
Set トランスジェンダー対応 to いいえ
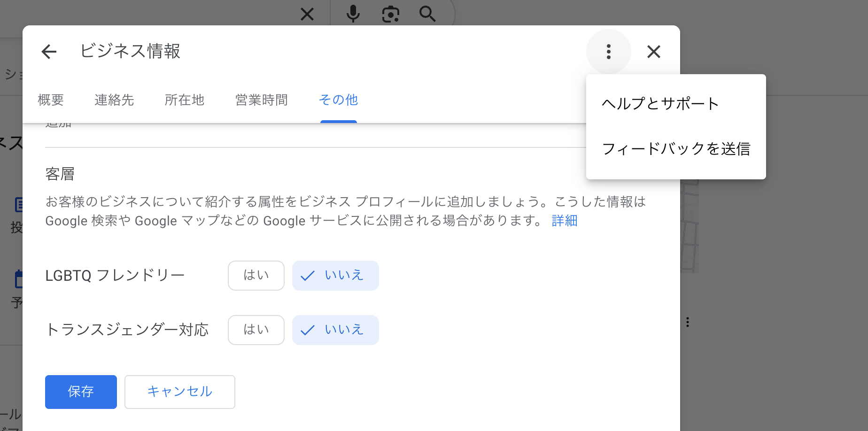click(x=335, y=330)
